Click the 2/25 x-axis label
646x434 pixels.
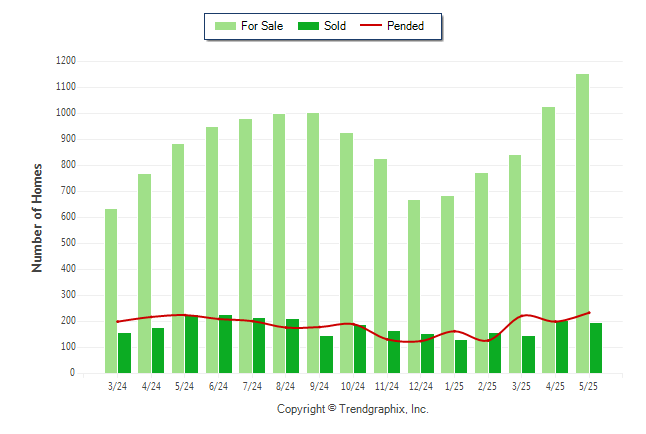(487, 386)
